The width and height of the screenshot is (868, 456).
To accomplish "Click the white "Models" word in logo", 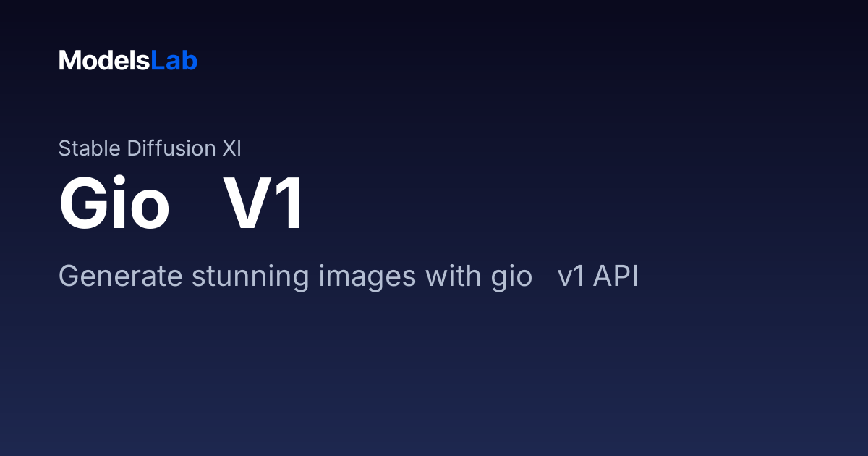I will tap(104, 61).
